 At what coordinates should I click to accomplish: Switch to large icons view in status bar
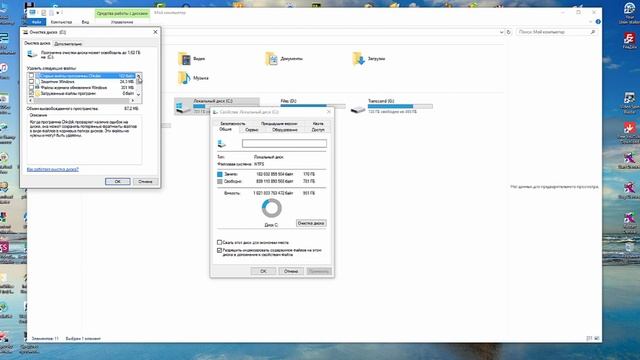(x=597, y=338)
